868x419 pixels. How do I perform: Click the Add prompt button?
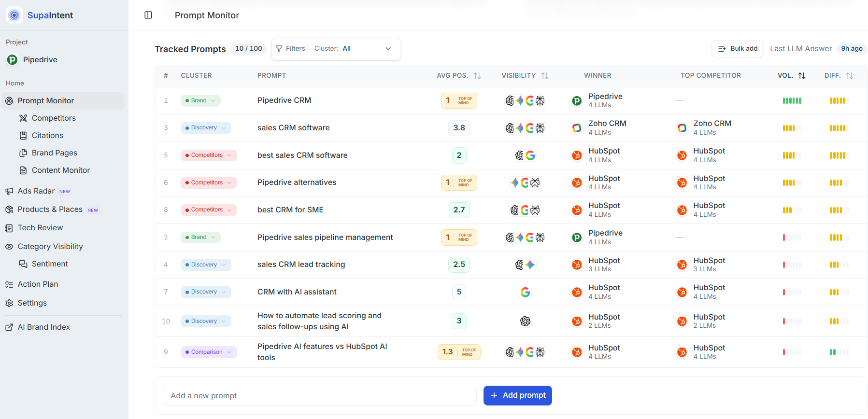(518, 395)
